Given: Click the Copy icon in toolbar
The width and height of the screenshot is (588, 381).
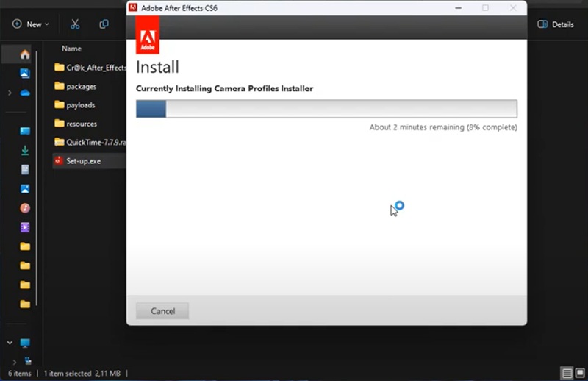Looking at the screenshot, I should pos(104,24).
